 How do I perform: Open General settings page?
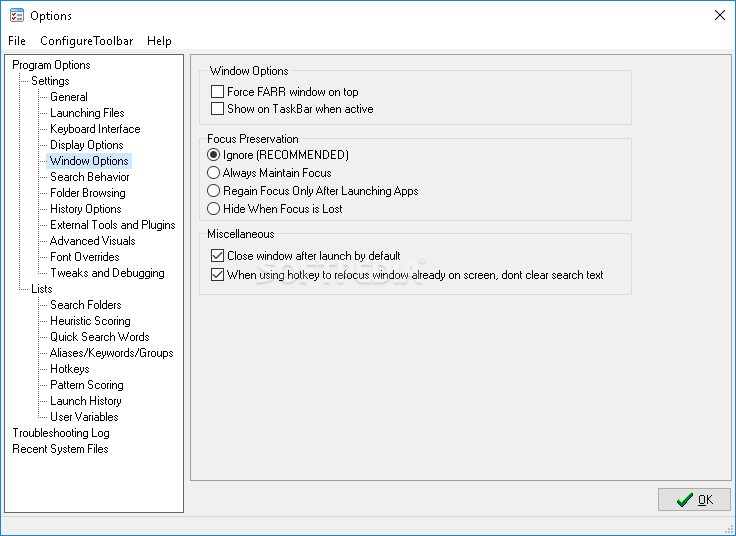point(69,97)
